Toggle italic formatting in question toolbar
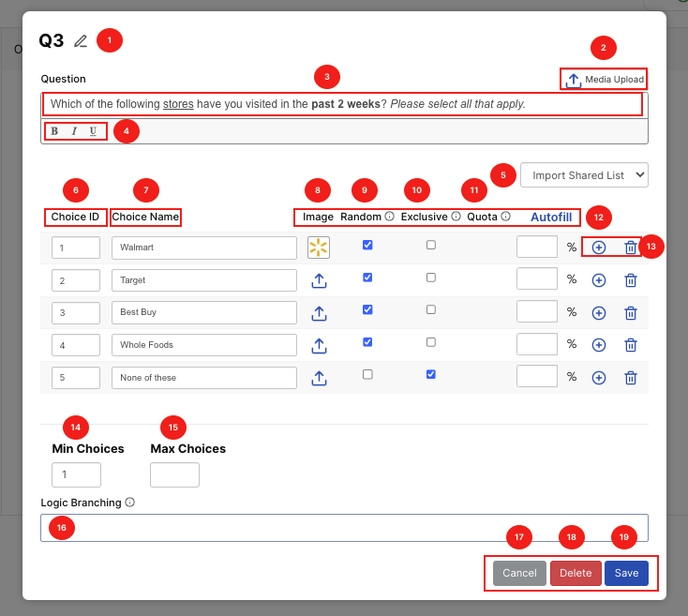Screen dimensions: 688x616 pyautogui.click(x=74, y=131)
